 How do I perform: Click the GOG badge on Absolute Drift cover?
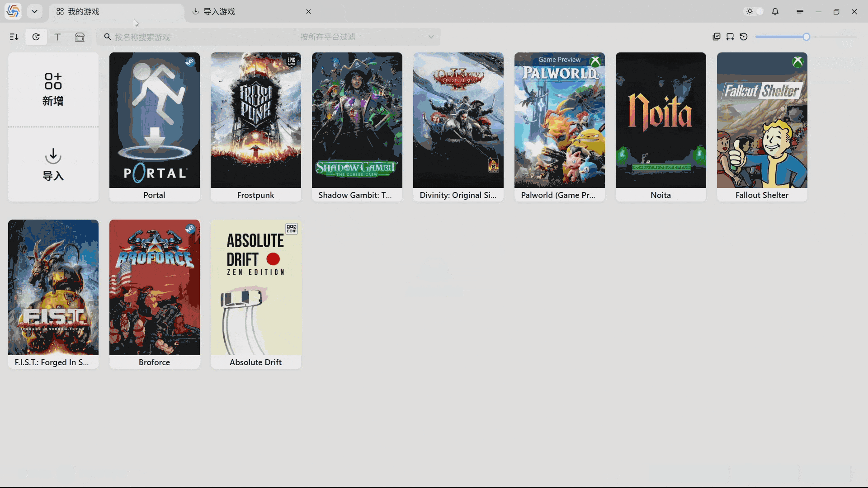click(x=292, y=229)
